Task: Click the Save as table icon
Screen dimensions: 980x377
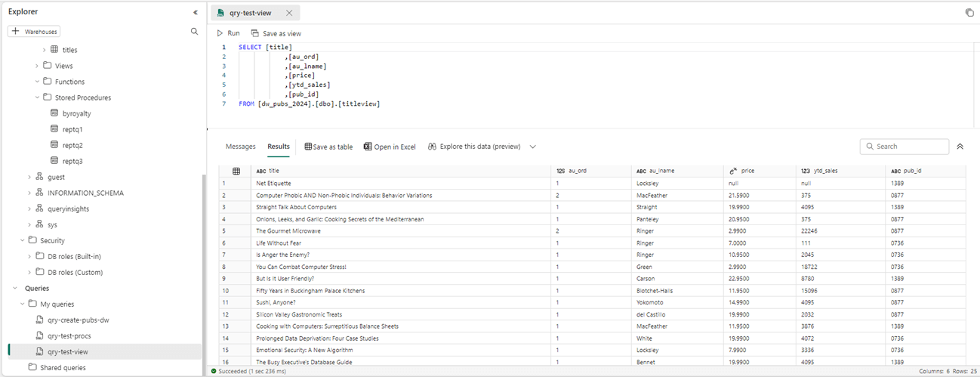Action: pyautogui.click(x=308, y=147)
